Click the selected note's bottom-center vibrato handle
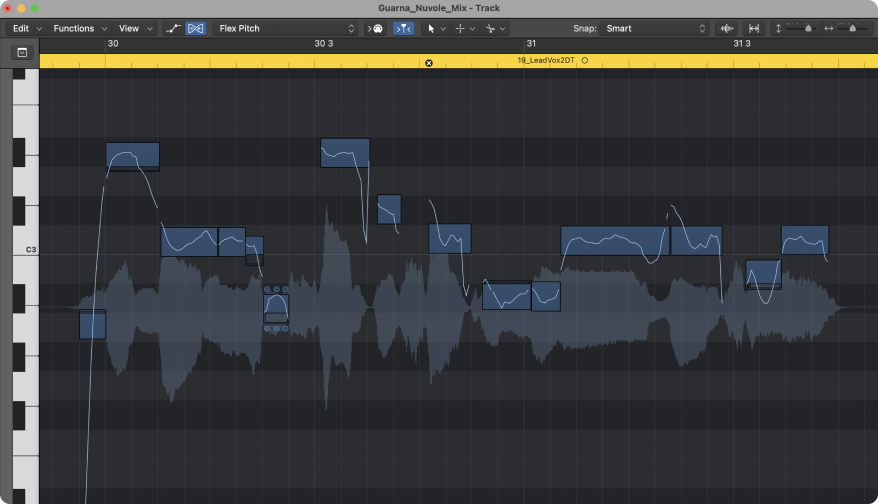Image resolution: width=878 pixels, height=504 pixels. point(276,329)
